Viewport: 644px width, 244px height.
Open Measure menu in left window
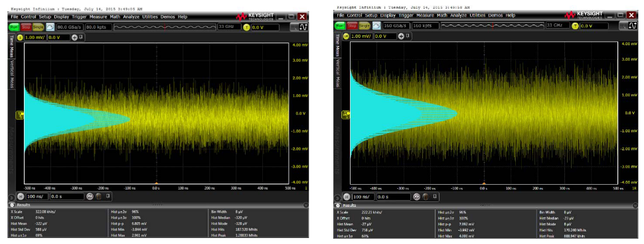click(98, 17)
